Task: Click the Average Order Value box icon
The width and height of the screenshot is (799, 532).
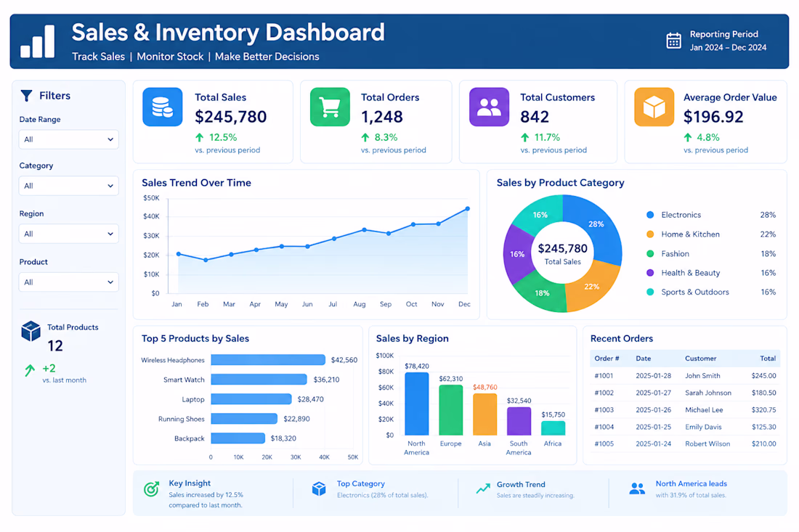Action: click(x=654, y=107)
